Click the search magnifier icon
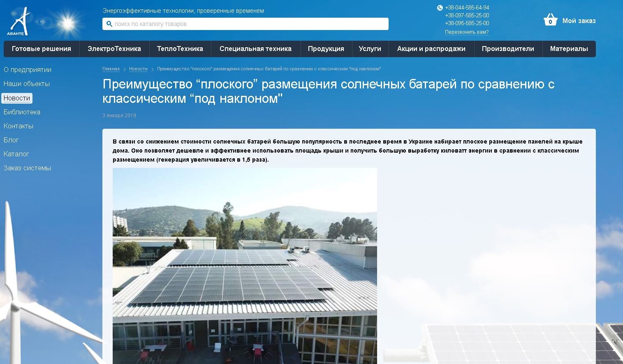 coord(109,24)
